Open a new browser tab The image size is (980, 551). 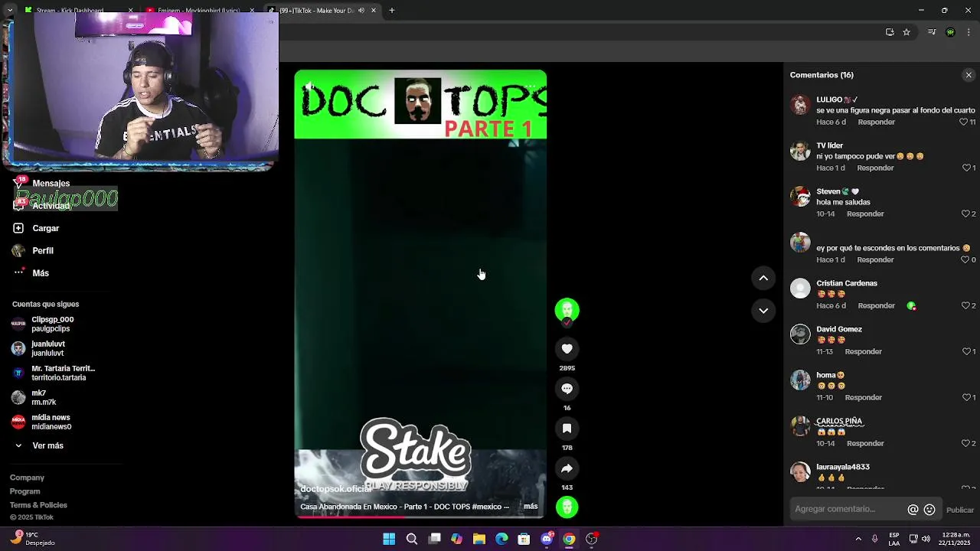pos(391,11)
